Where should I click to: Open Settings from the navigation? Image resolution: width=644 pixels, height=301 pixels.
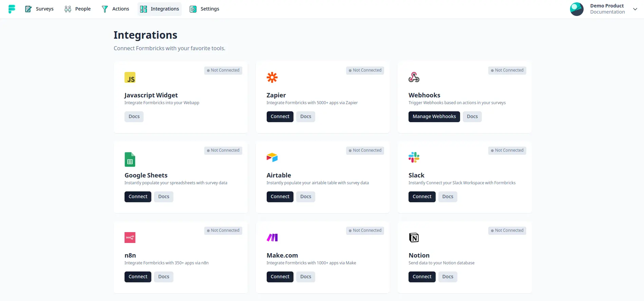[x=204, y=9]
